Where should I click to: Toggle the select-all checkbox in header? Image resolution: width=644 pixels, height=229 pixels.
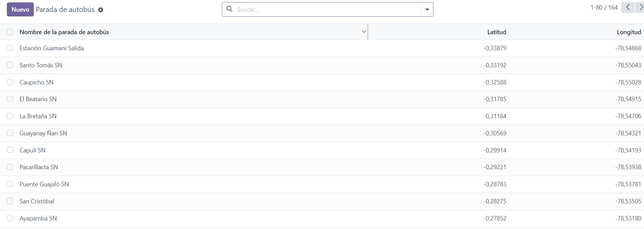click(10, 32)
